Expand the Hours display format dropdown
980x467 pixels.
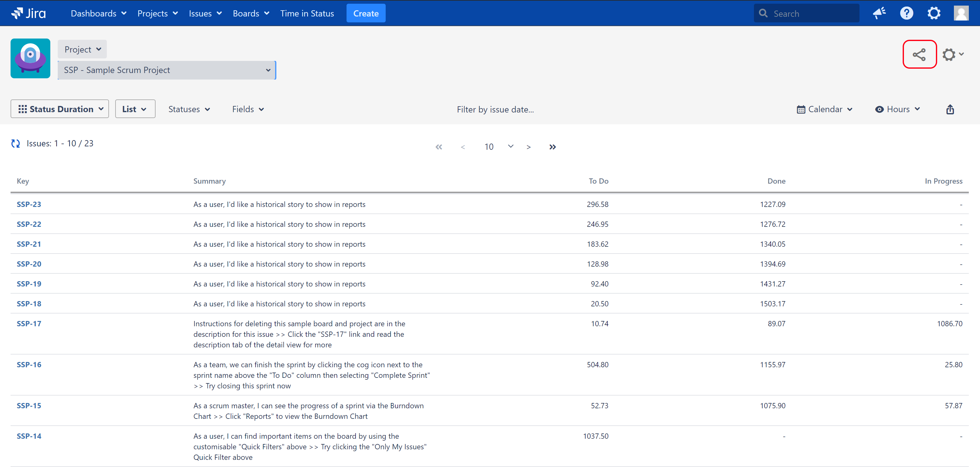pyautogui.click(x=897, y=109)
